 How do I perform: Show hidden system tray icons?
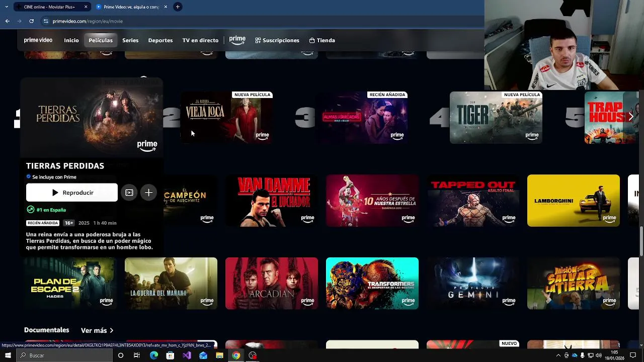(x=558, y=355)
